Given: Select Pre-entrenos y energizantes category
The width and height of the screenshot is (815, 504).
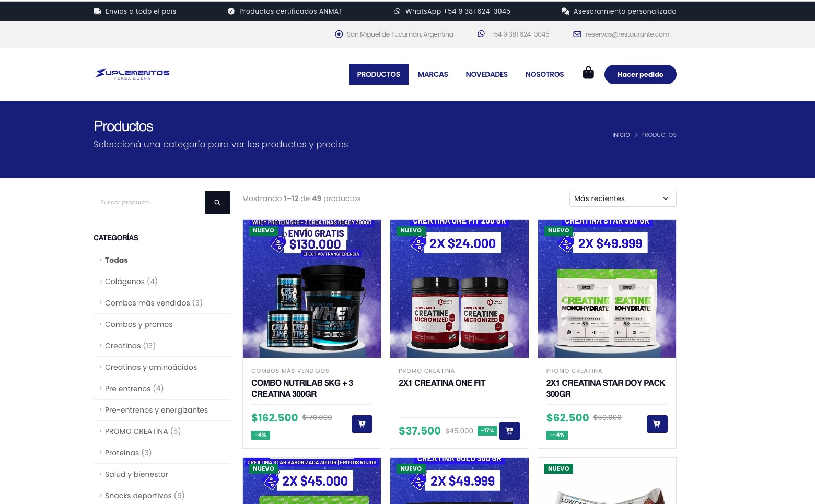Looking at the screenshot, I should [x=157, y=410].
